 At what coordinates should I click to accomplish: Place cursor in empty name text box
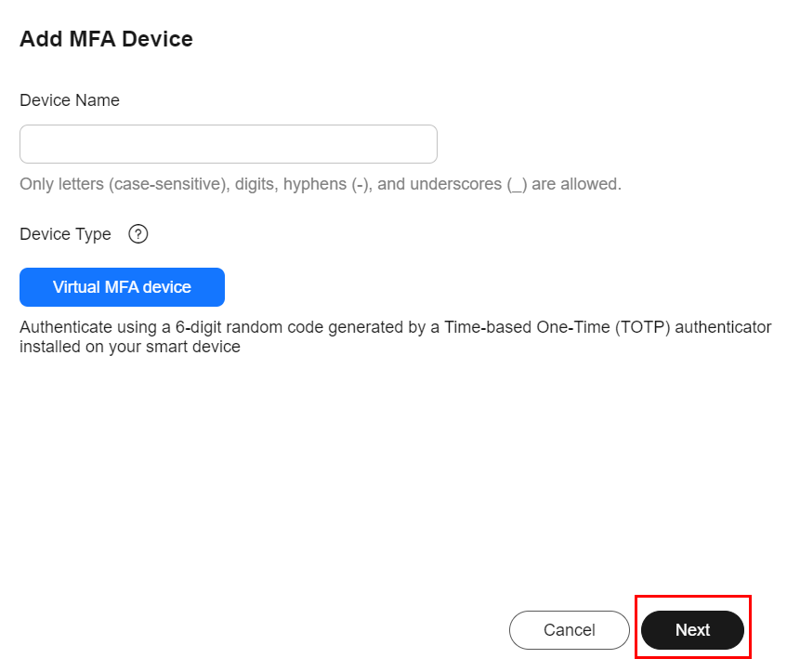pyautogui.click(x=228, y=144)
